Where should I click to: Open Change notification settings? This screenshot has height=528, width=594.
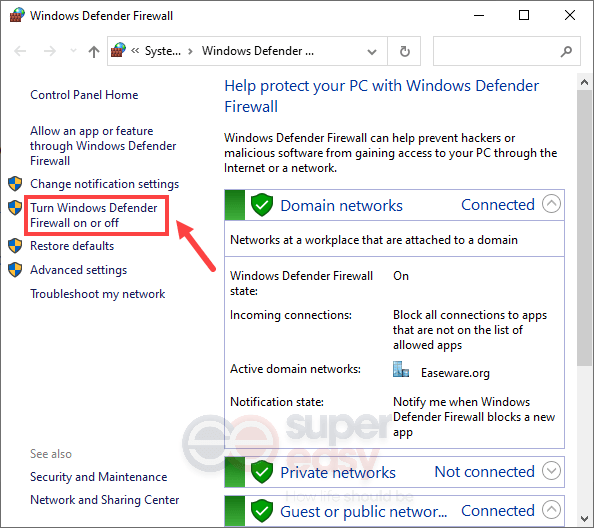[x=105, y=184]
